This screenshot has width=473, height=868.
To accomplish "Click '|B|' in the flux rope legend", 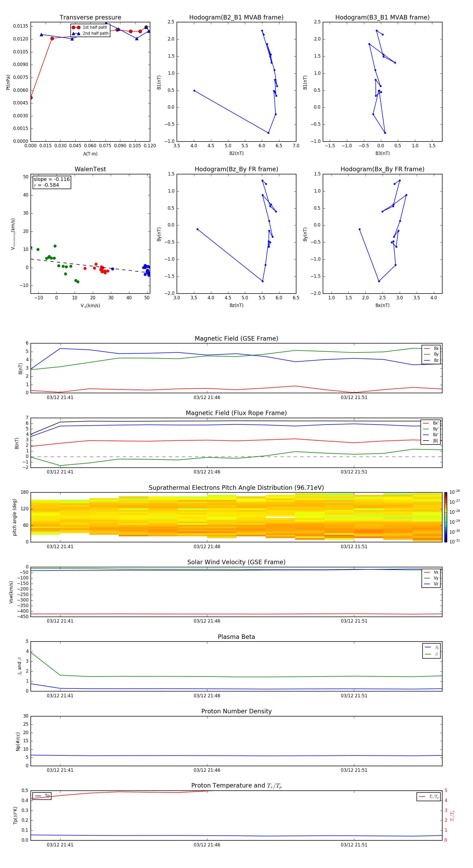I will (431, 441).
